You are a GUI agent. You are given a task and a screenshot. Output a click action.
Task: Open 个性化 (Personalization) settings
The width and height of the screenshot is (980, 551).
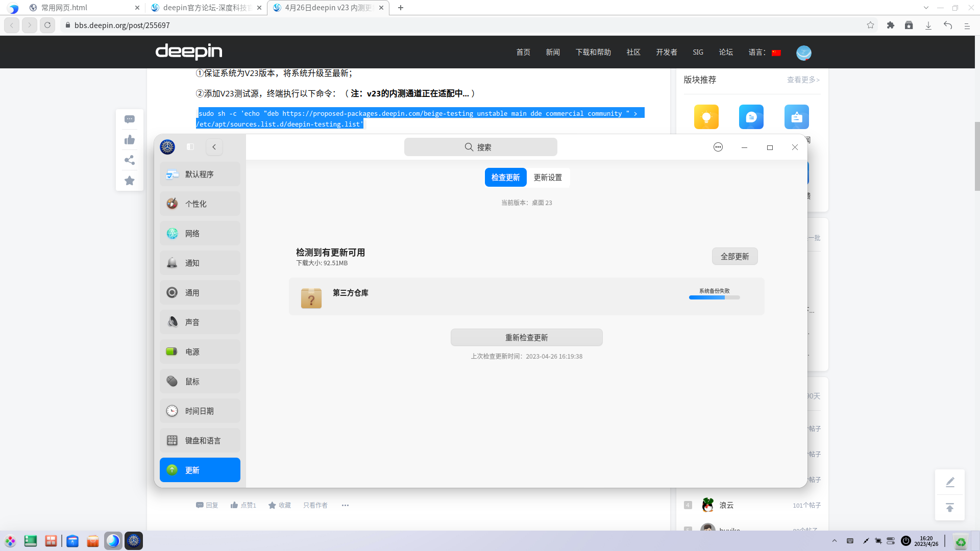(x=200, y=203)
